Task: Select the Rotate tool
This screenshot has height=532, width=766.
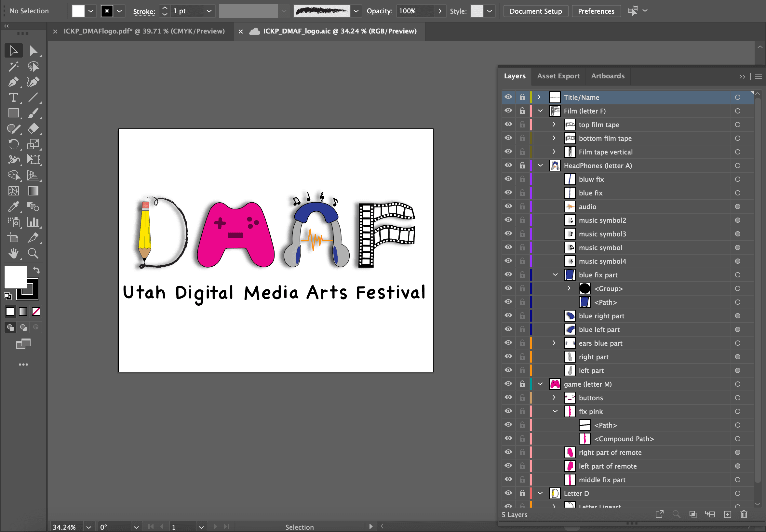Action: [14, 144]
